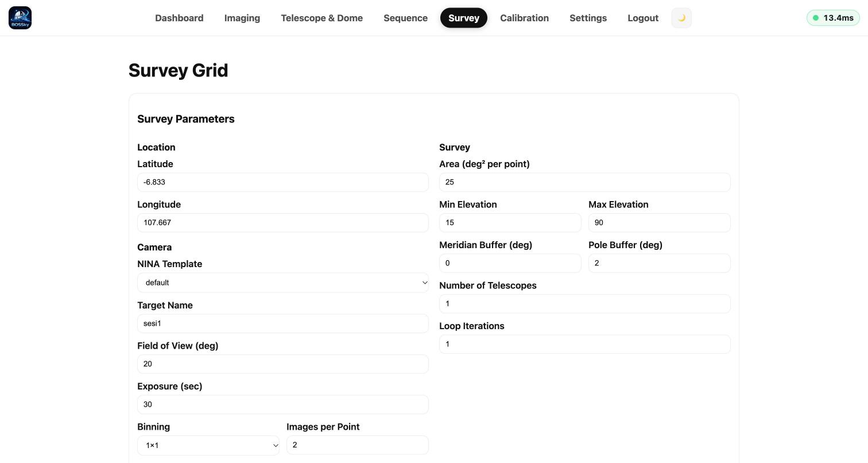Screen dimensions: 868x463
Task: Click the Images per Point field
Action: click(358, 445)
